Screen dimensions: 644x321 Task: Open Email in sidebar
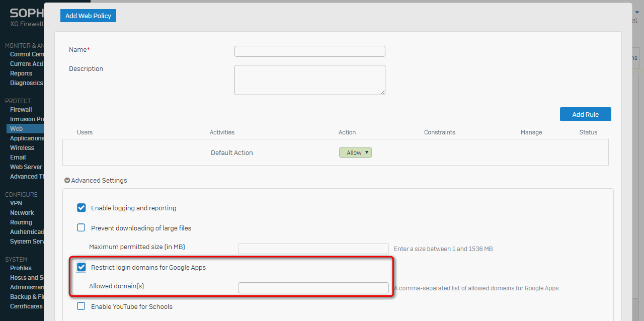18,157
